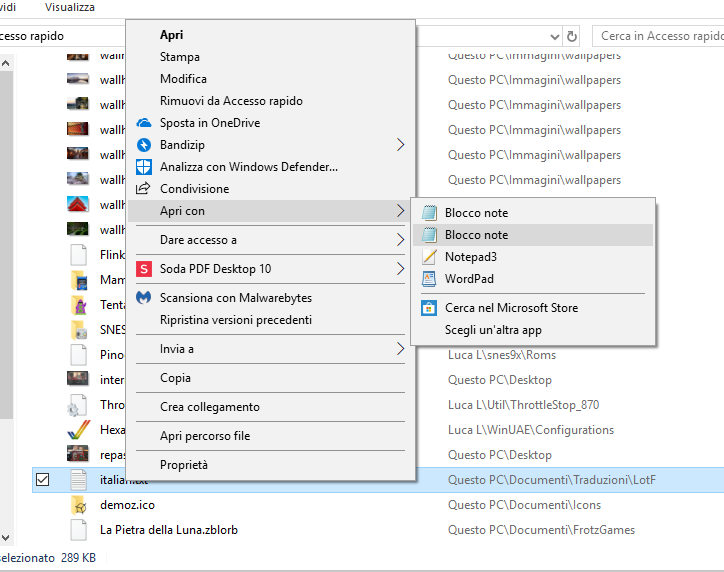Click the Mam folder icon
Image resolution: width=724 pixels, height=572 pixels.
tap(79, 280)
